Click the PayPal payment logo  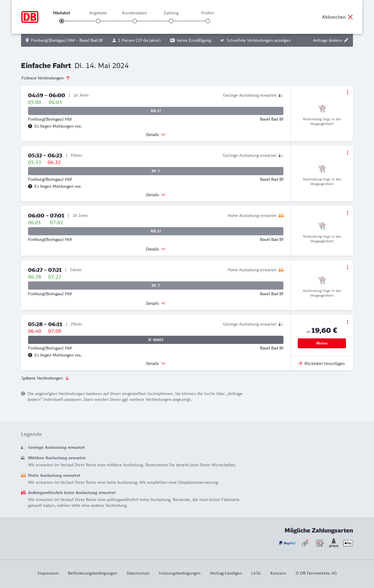tap(287, 543)
